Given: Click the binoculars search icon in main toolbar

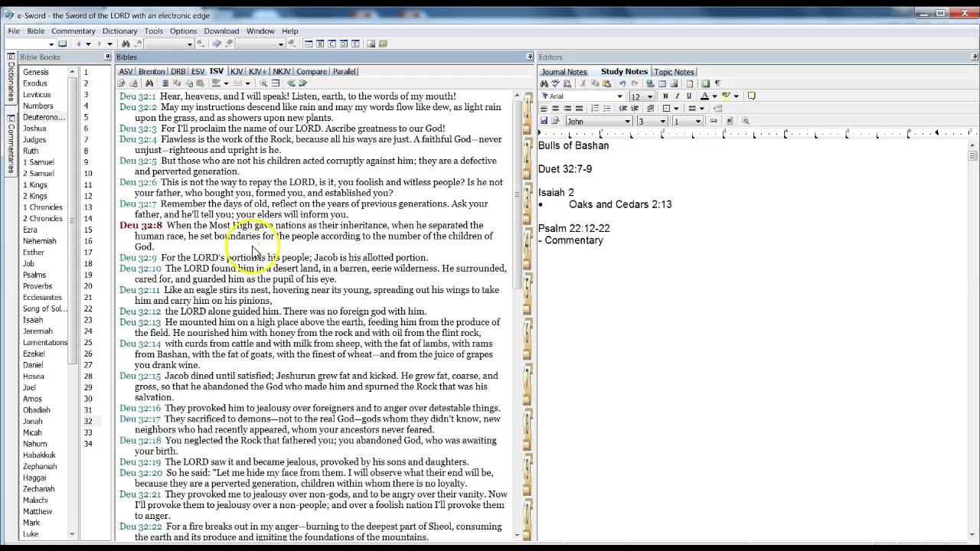Looking at the screenshot, I should 126,44.
